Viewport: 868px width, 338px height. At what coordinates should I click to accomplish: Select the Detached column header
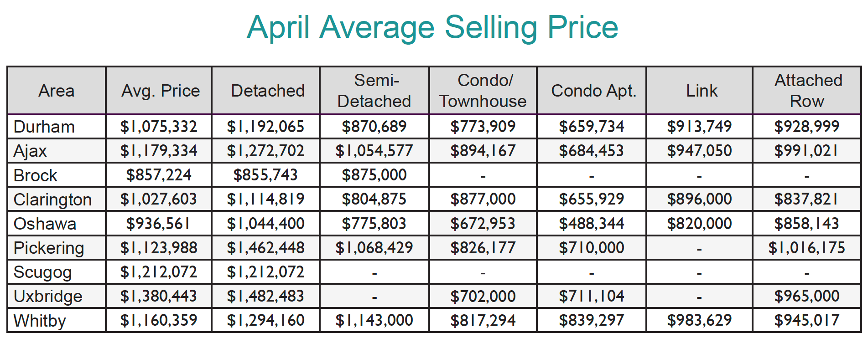tap(268, 91)
